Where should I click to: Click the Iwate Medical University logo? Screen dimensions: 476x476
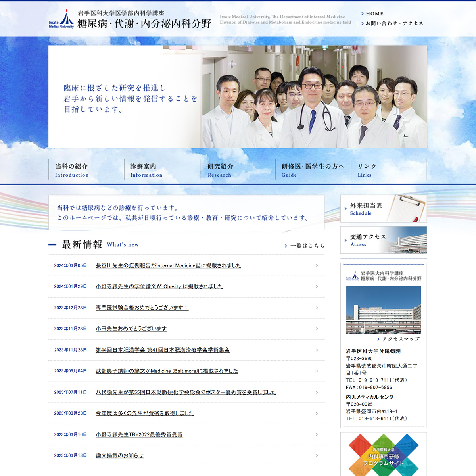[61, 19]
